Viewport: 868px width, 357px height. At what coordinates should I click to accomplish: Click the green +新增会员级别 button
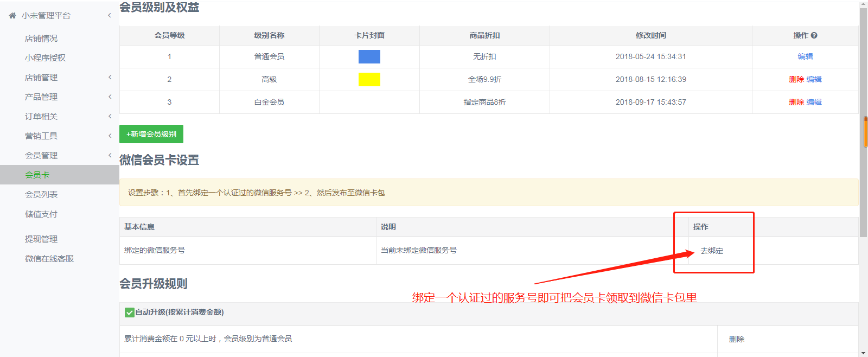click(x=151, y=134)
